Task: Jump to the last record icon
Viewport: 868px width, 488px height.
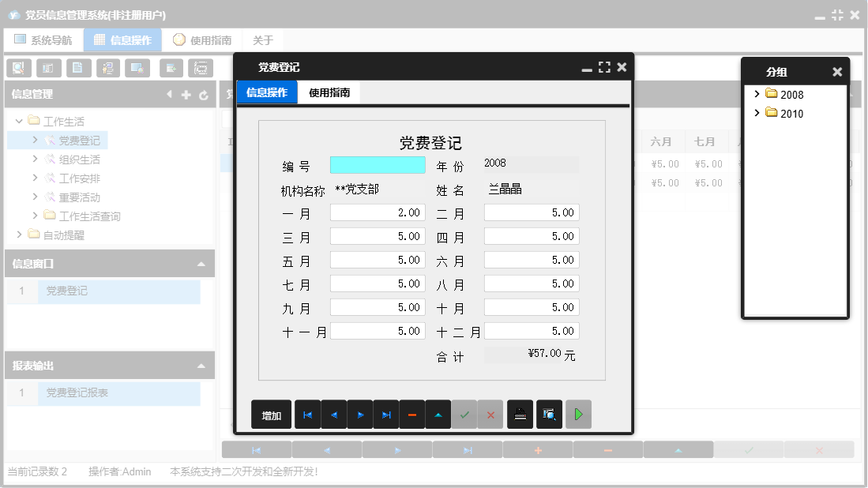Action: pos(385,414)
